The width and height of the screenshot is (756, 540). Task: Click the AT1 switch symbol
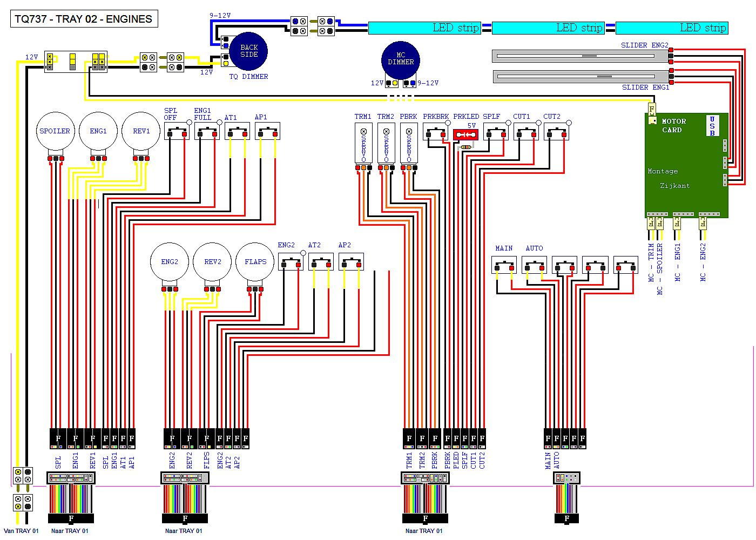(237, 131)
